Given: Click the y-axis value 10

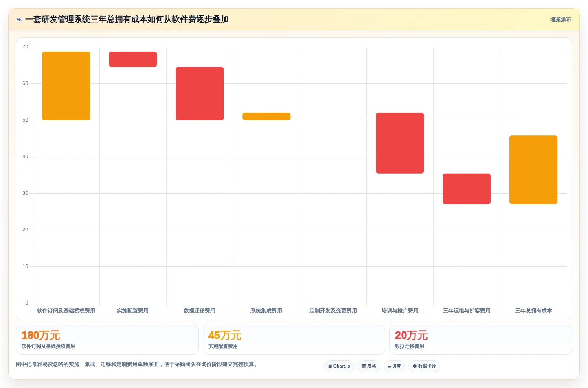Looking at the screenshot, I should (25, 266).
